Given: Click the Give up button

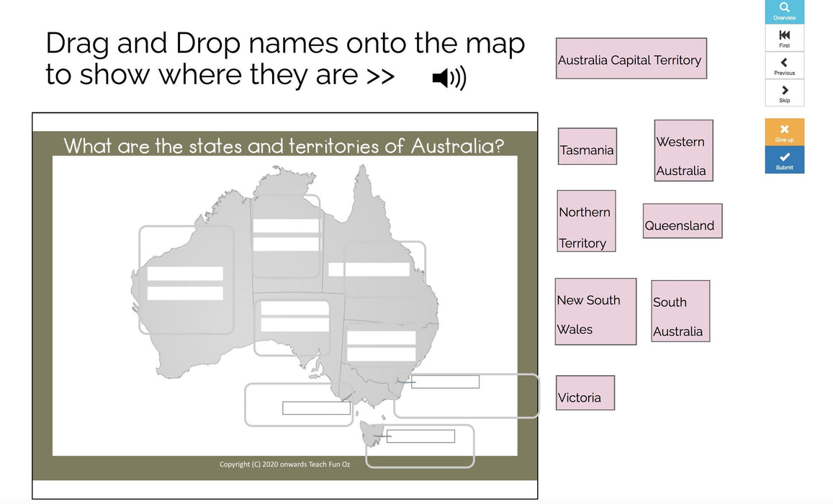Looking at the screenshot, I should pyautogui.click(x=784, y=133).
